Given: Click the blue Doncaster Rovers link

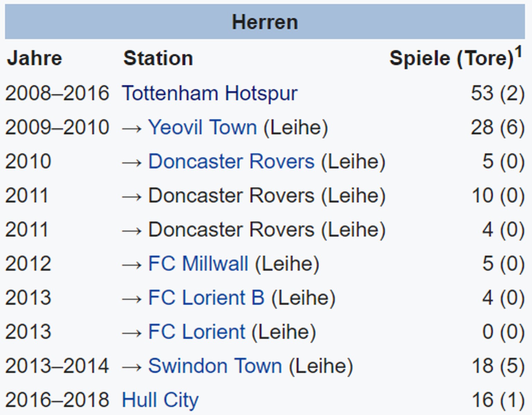Looking at the screenshot, I should pos(231,161).
